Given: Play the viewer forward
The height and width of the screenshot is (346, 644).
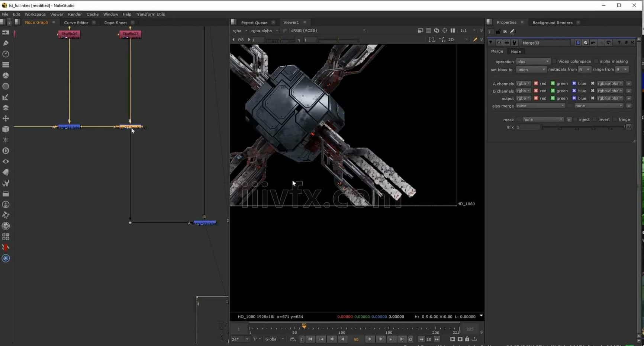Looking at the screenshot, I should pos(370,339).
